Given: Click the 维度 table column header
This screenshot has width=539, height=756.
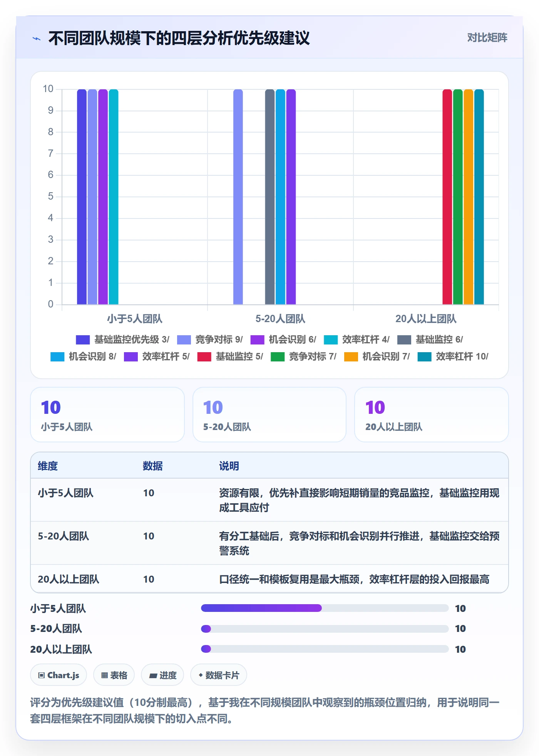Looking at the screenshot, I should click(48, 466).
